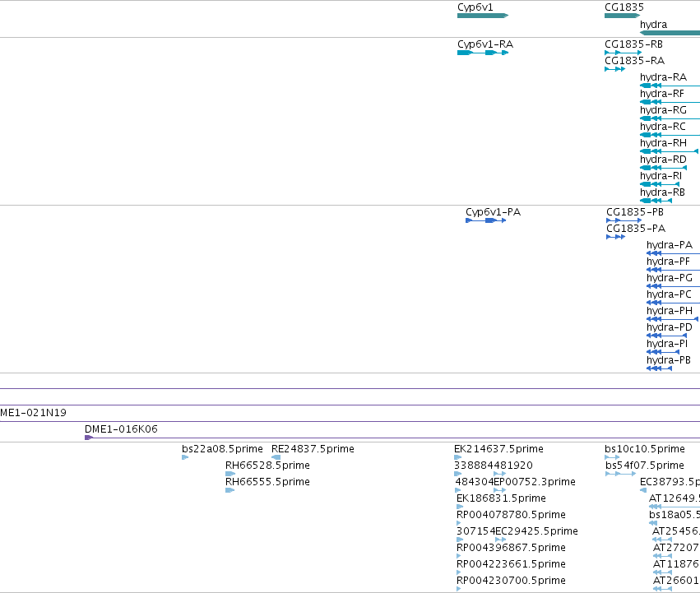Click protein hydra-PI
This screenshot has height=593, width=700.
point(667,344)
